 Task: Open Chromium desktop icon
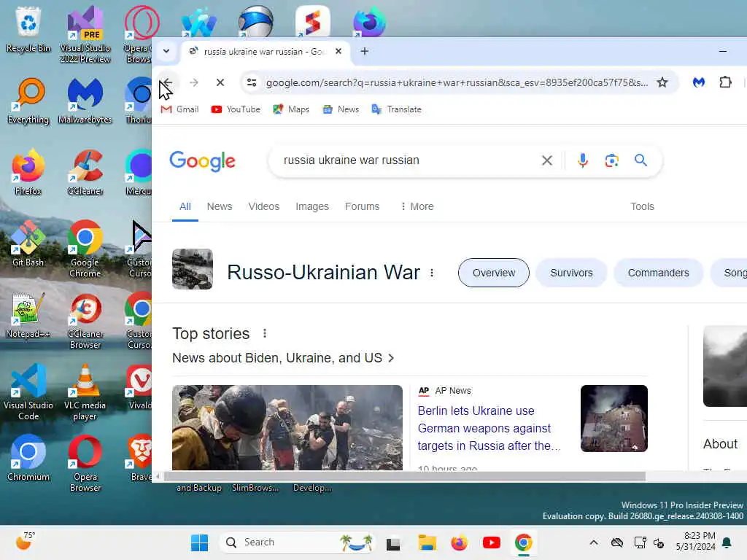[28, 458]
